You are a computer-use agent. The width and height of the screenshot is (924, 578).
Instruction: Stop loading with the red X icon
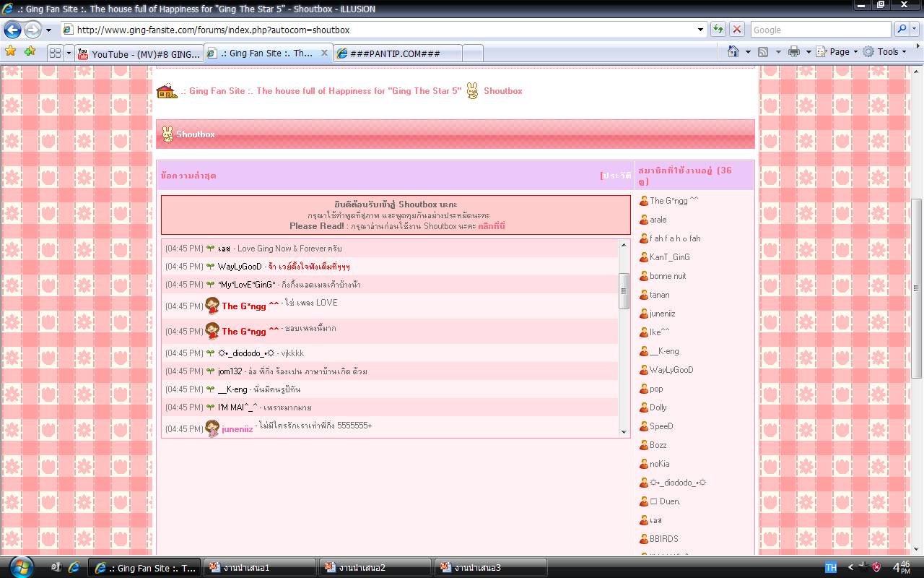coord(736,30)
